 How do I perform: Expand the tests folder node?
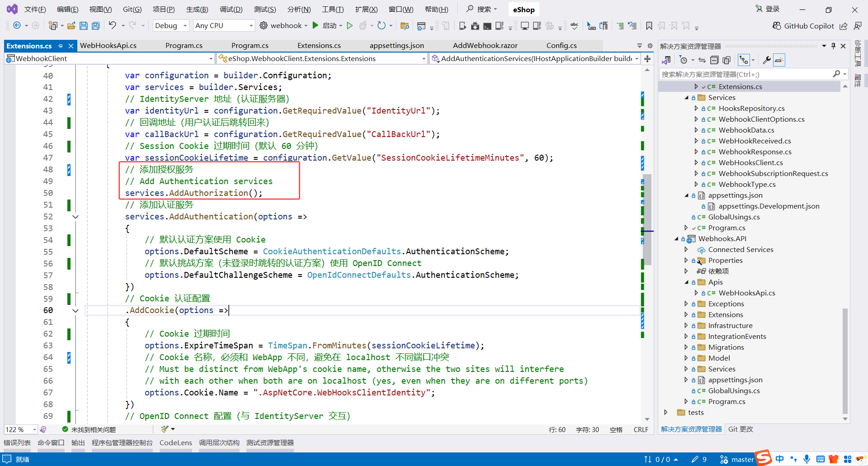665,413
